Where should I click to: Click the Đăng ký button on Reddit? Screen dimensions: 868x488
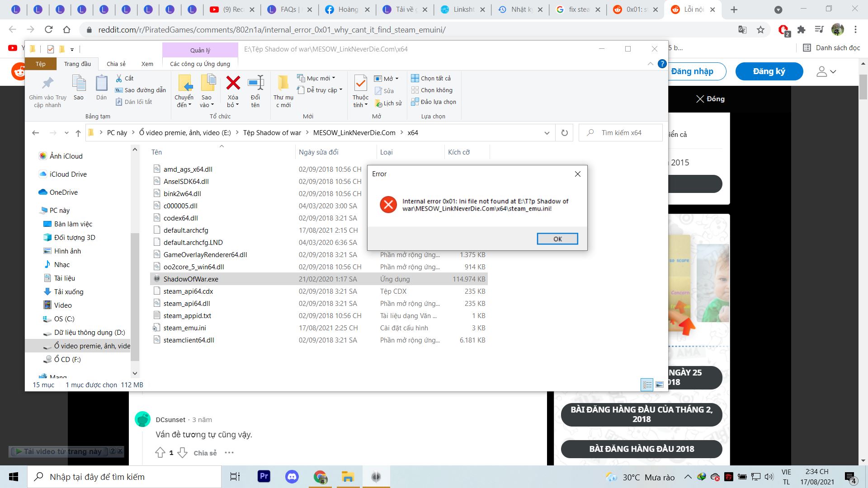tap(769, 71)
